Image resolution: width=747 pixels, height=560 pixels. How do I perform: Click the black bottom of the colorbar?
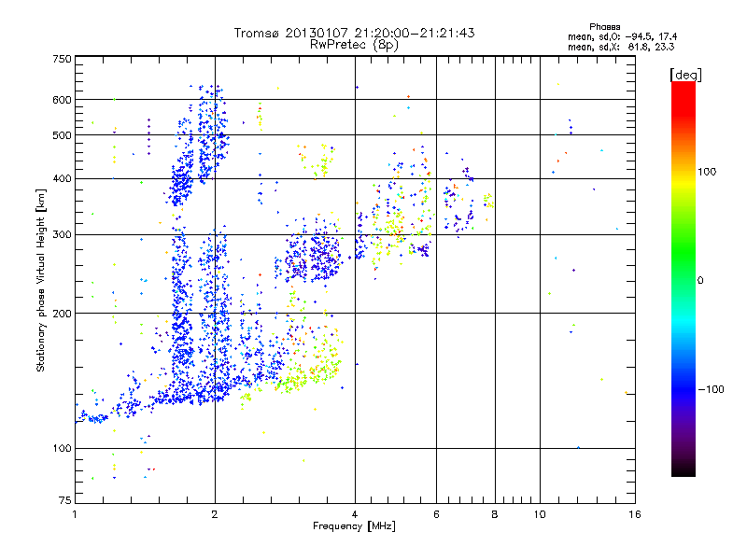tap(684, 469)
